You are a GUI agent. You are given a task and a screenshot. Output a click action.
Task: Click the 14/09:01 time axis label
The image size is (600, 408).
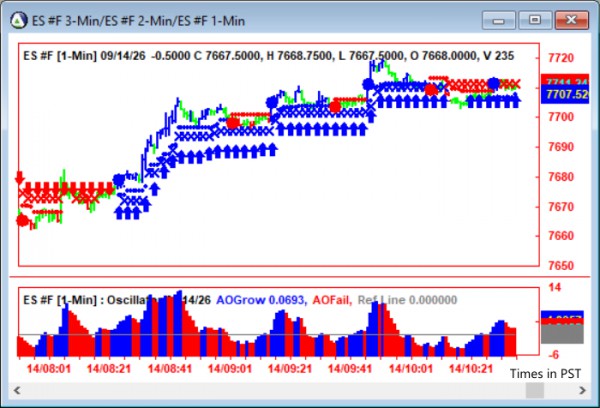pyautogui.click(x=230, y=369)
